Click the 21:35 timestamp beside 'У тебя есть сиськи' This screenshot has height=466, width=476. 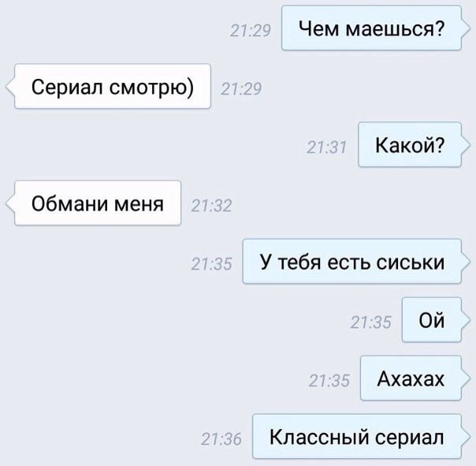coord(211,264)
